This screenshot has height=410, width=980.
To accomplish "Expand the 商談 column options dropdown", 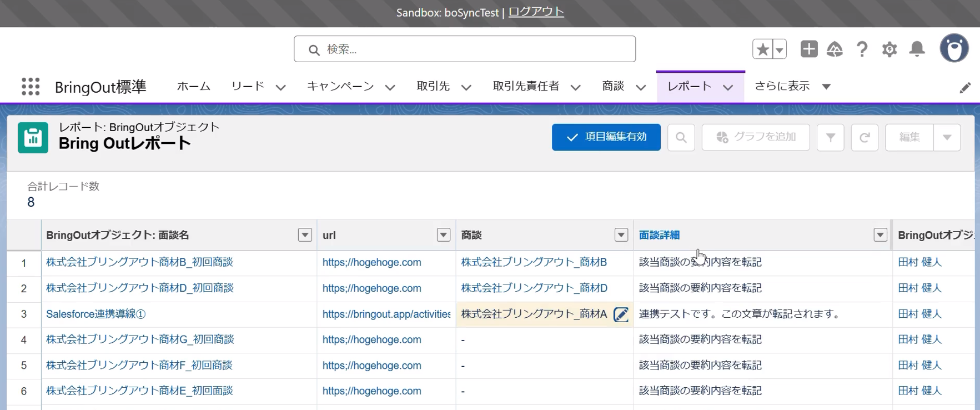I will 621,235.
